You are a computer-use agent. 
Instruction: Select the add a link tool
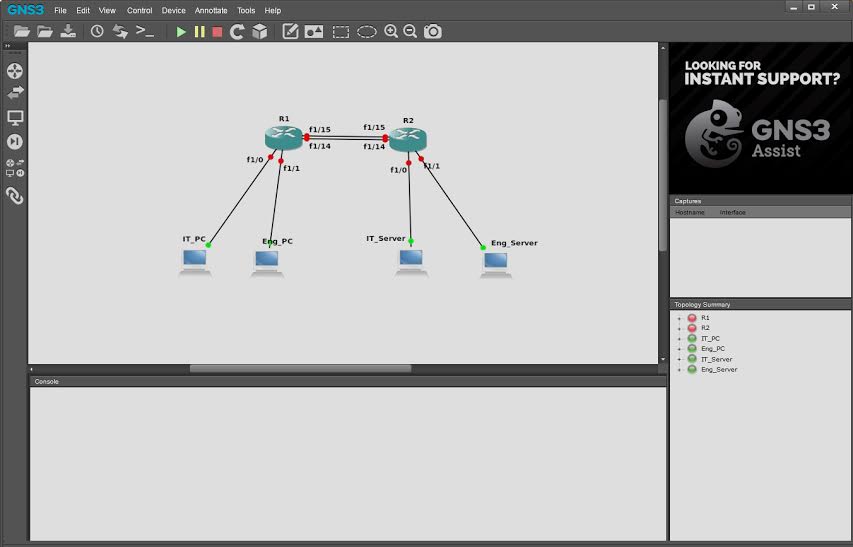(x=15, y=196)
